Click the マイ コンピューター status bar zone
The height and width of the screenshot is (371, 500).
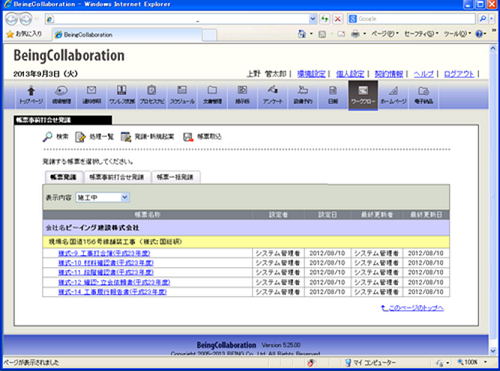coord(371,362)
